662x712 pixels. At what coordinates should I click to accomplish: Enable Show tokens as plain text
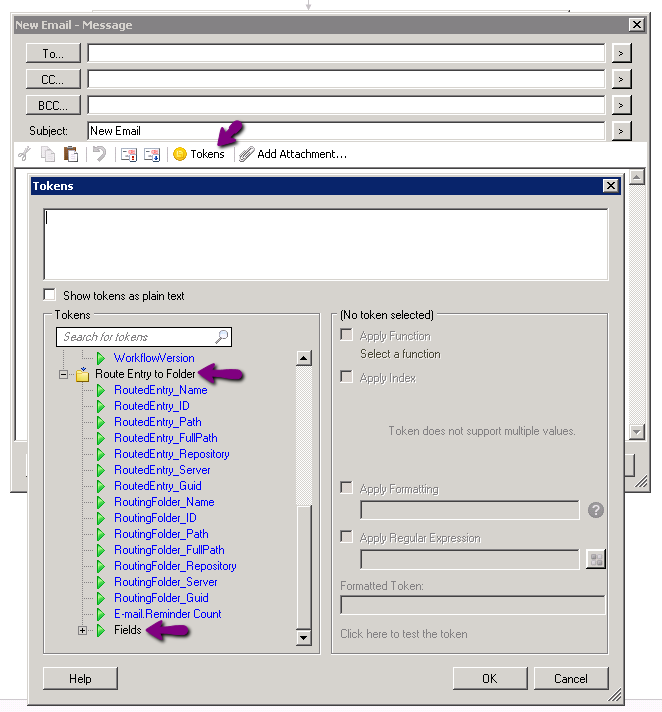click(49, 295)
